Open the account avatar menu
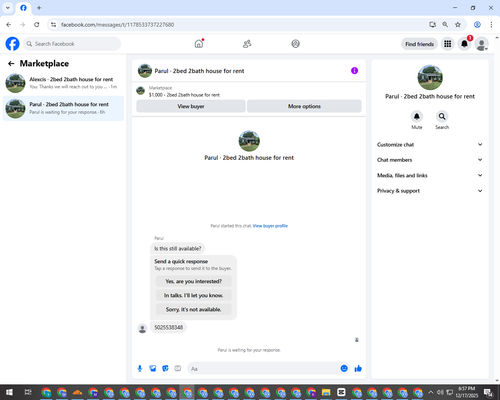The height and width of the screenshot is (400, 500). (481, 44)
